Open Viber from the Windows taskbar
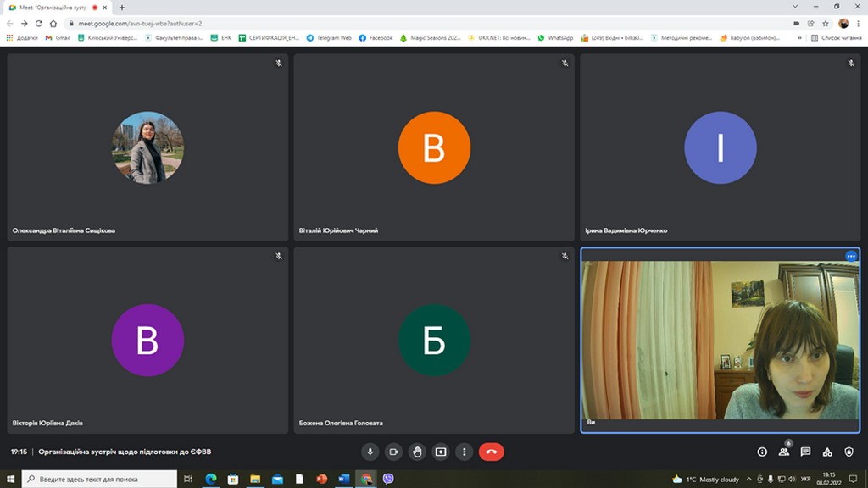 click(x=388, y=479)
